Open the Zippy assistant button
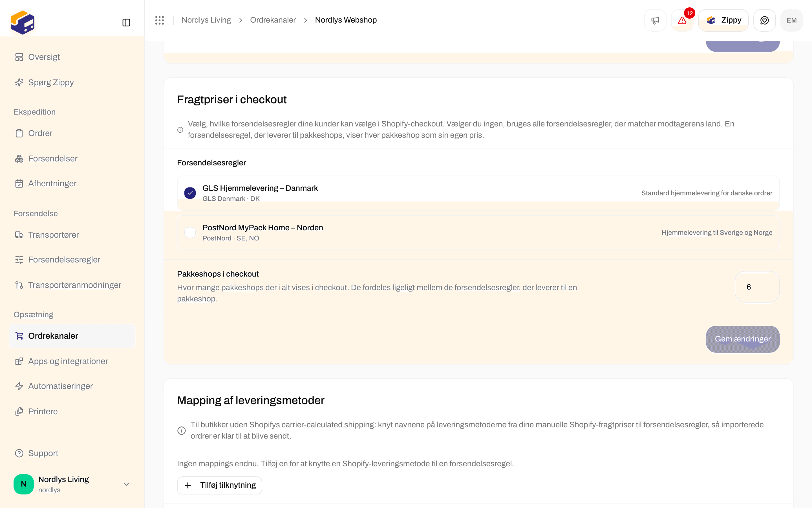 click(723, 20)
